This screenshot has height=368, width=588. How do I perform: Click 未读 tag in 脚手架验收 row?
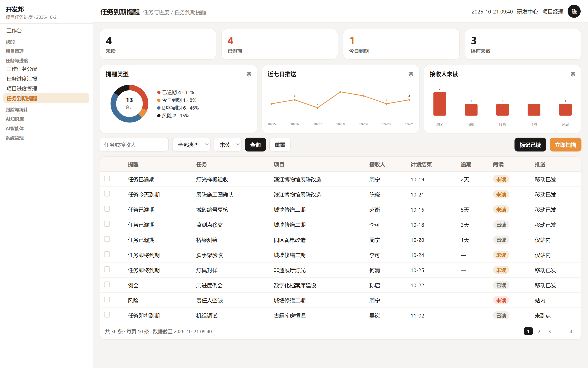click(x=501, y=255)
